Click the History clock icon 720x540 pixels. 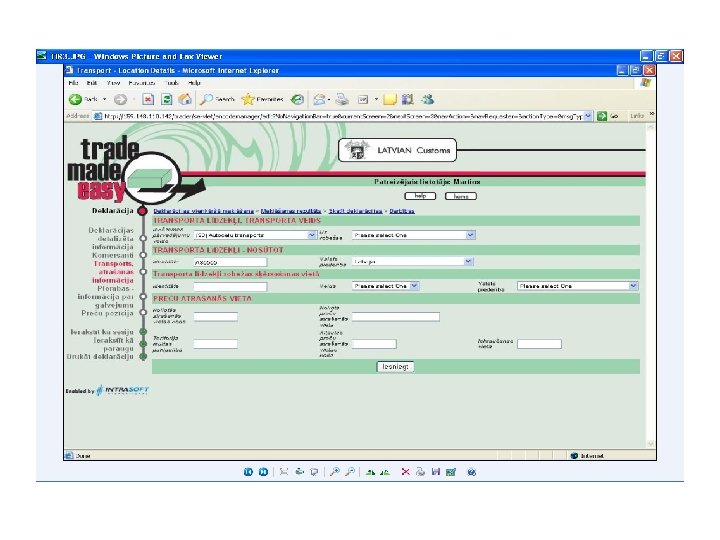[298, 99]
